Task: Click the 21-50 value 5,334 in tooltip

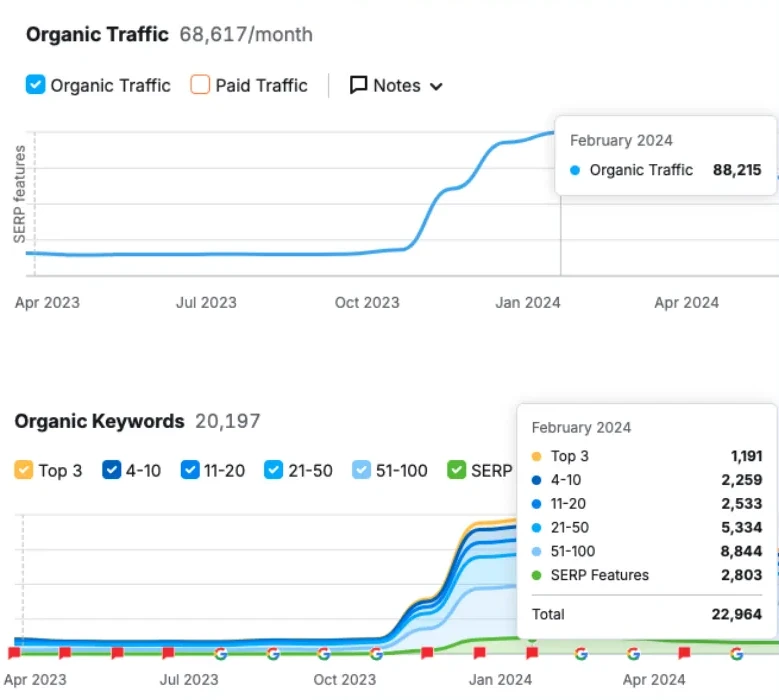Action: click(x=742, y=527)
